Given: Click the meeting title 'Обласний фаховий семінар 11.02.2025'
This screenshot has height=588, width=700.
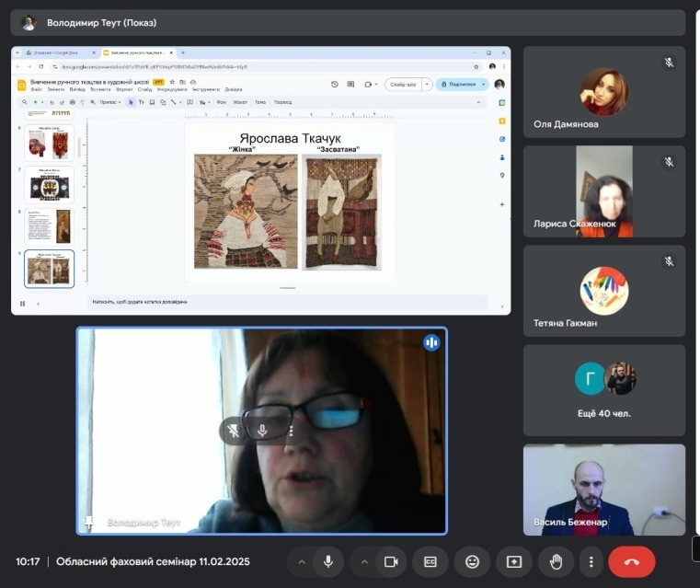Looking at the screenshot, I should pyautogui.click(x=153, y=561).
